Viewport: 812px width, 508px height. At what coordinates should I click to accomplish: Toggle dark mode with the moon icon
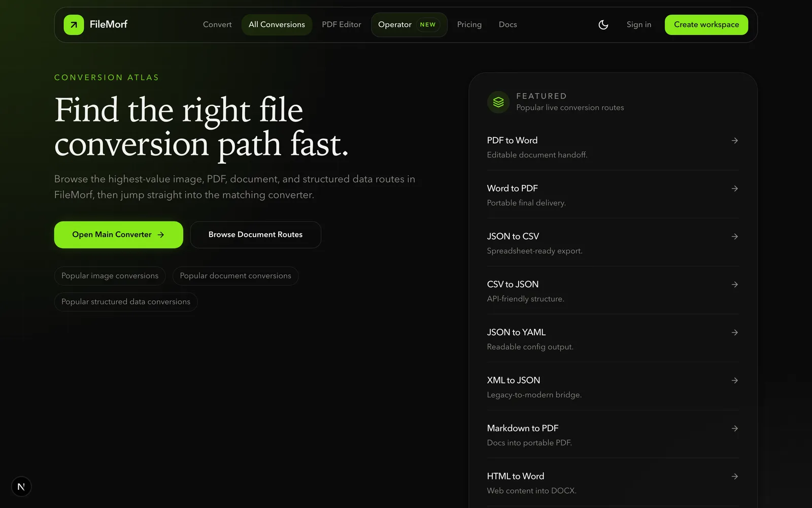603,24
